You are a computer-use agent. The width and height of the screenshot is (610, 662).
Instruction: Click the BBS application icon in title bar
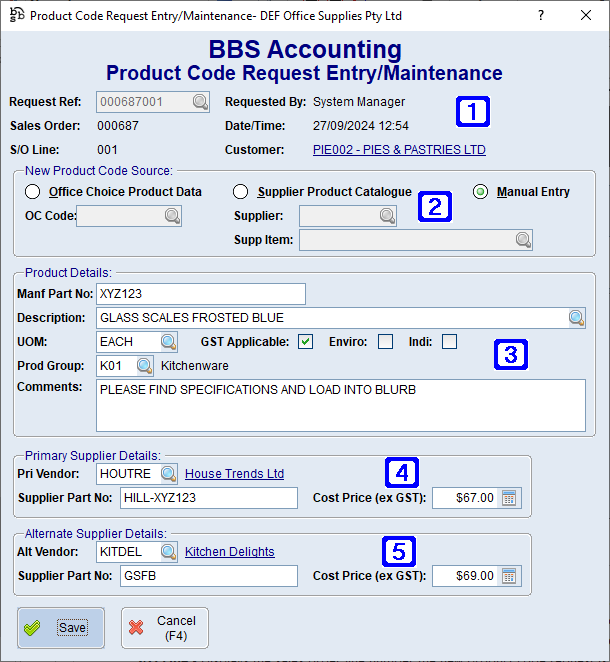coord(17,15)
